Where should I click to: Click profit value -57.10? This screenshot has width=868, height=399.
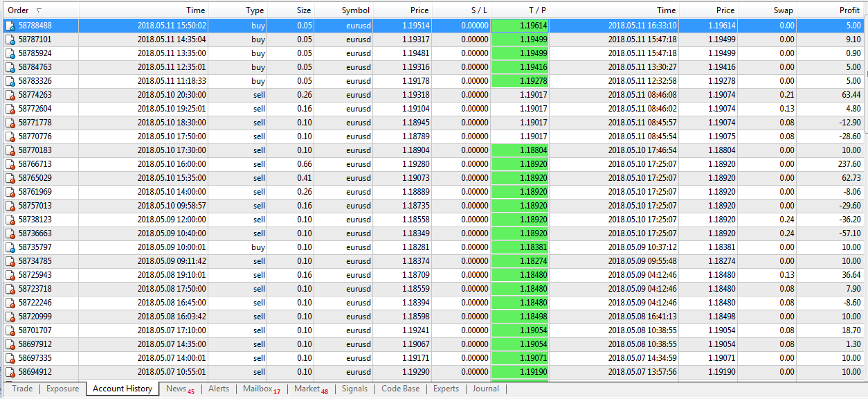849,233
